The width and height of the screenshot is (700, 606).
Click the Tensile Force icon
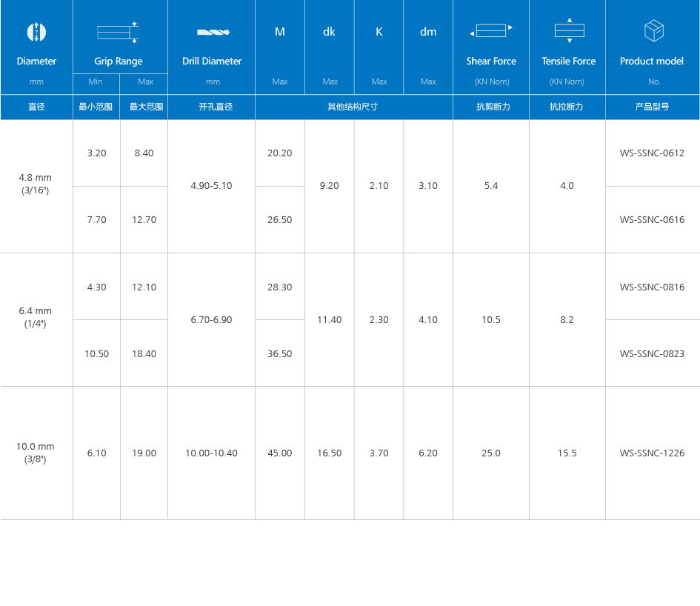tap(568, 30)
